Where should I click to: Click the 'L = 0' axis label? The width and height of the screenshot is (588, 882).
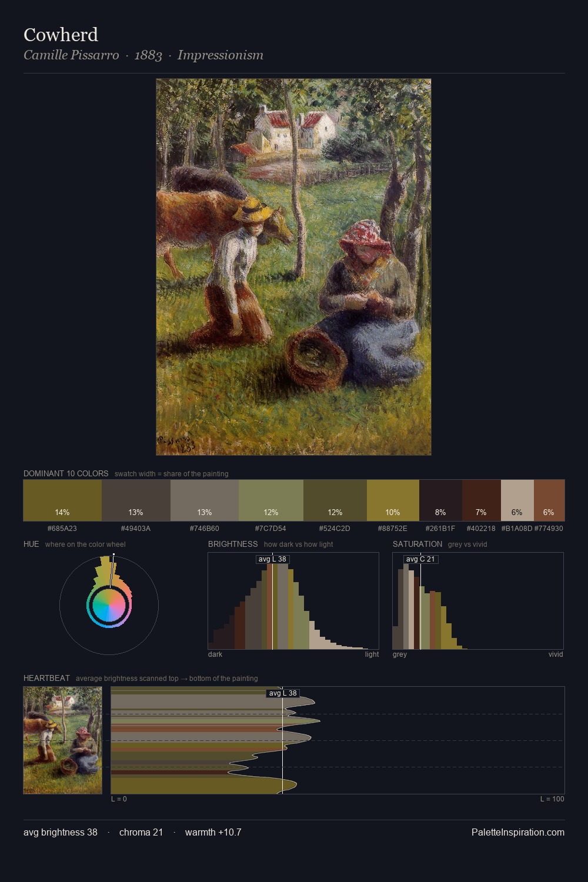(x=119, y=799)
